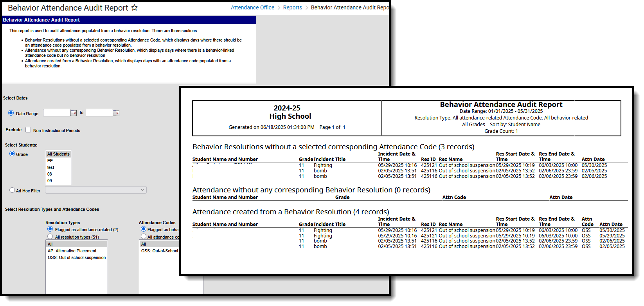Pick 'test' in the grade list
The height and width of the screenshot is (306, 644).
click(x=59, y=167)
